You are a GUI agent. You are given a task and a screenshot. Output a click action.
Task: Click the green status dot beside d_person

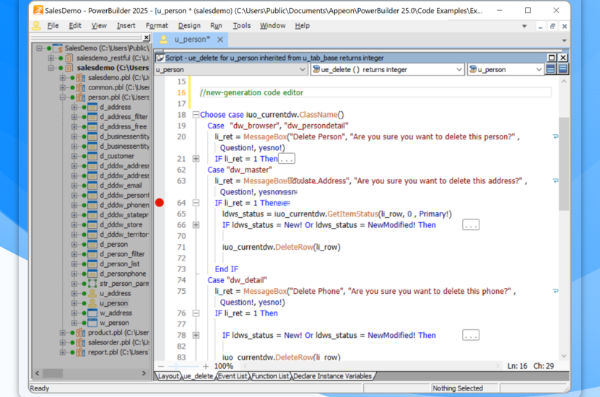click(84, 245)
